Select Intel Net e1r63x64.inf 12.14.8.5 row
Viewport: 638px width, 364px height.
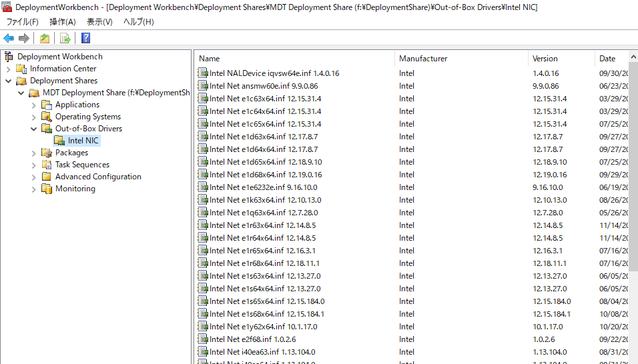(412, 225)
